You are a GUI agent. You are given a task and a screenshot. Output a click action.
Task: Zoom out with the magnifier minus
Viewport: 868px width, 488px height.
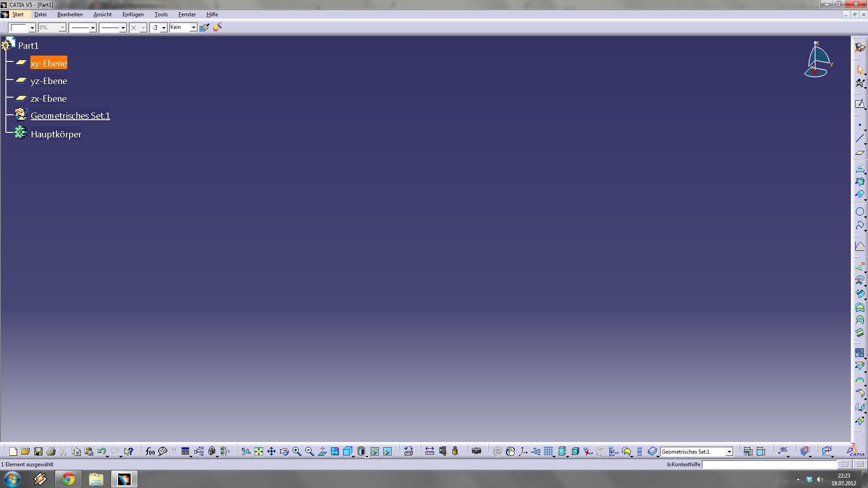(x=310, y=451)
